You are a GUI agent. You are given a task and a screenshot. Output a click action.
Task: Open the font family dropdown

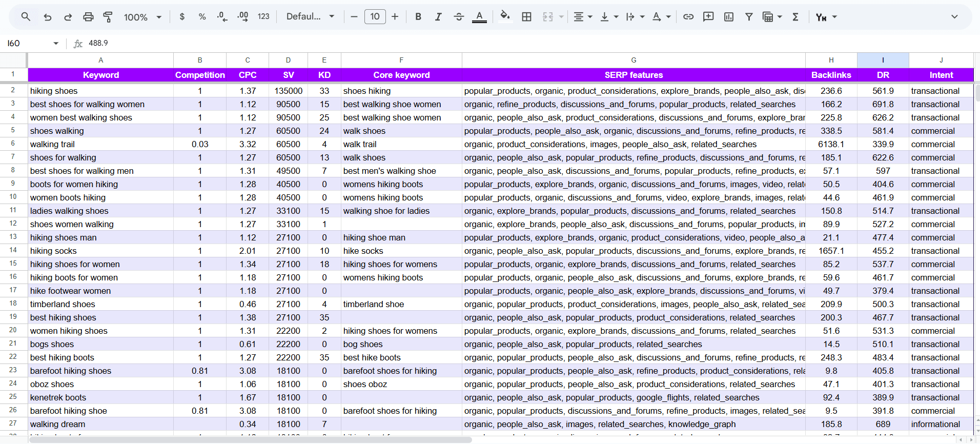coord(310,17)
